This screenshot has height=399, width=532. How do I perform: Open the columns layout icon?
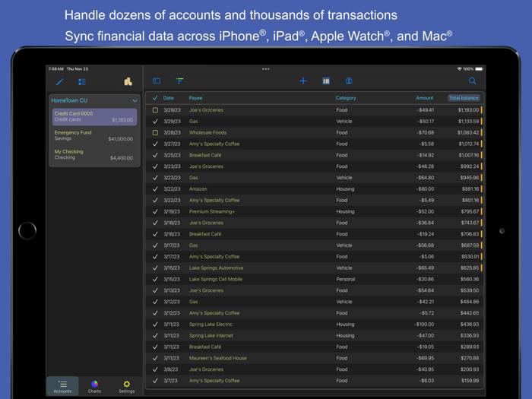pos(326,81)
